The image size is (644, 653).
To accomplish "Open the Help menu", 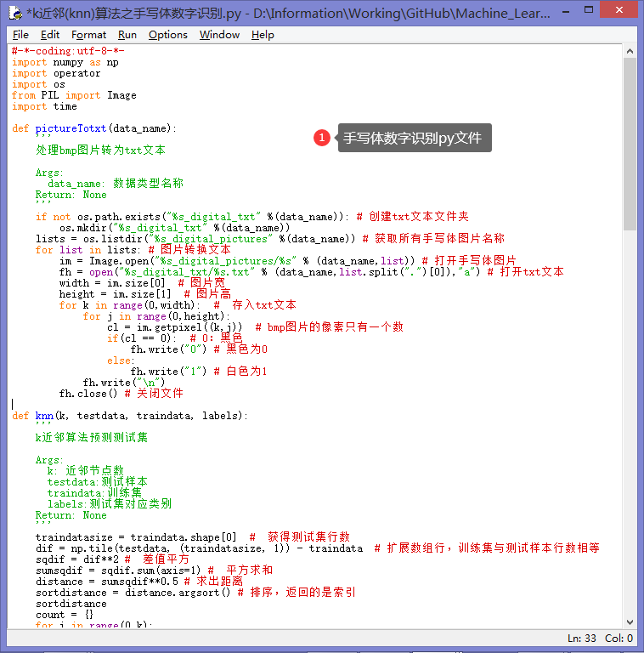I will coord(263,35).
